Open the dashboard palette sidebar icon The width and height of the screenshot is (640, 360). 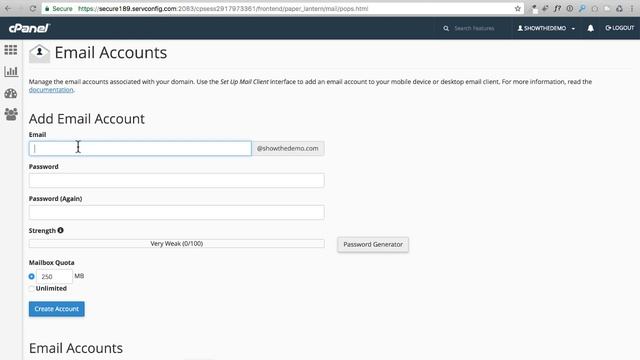point(11,93)
